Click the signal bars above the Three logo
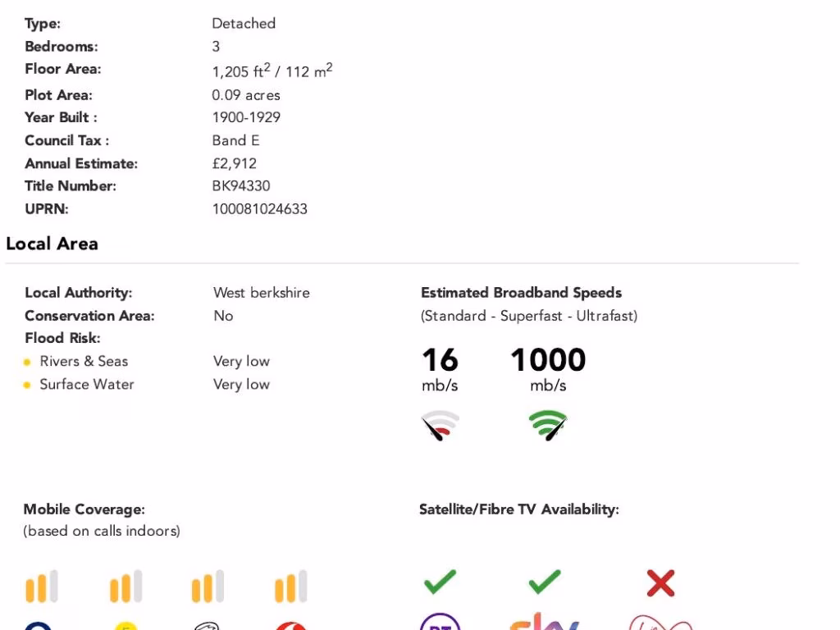 (x=208, y=587)
